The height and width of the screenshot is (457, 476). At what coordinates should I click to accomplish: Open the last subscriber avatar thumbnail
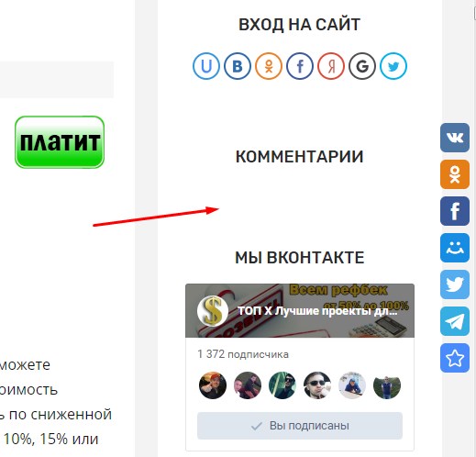(x=387, y=385)
